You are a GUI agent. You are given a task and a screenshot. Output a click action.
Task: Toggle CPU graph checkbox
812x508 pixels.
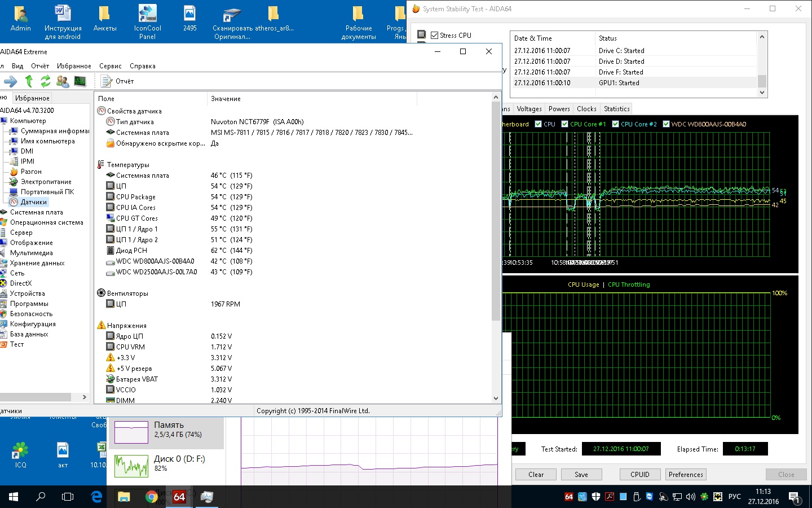coord(538,124)
